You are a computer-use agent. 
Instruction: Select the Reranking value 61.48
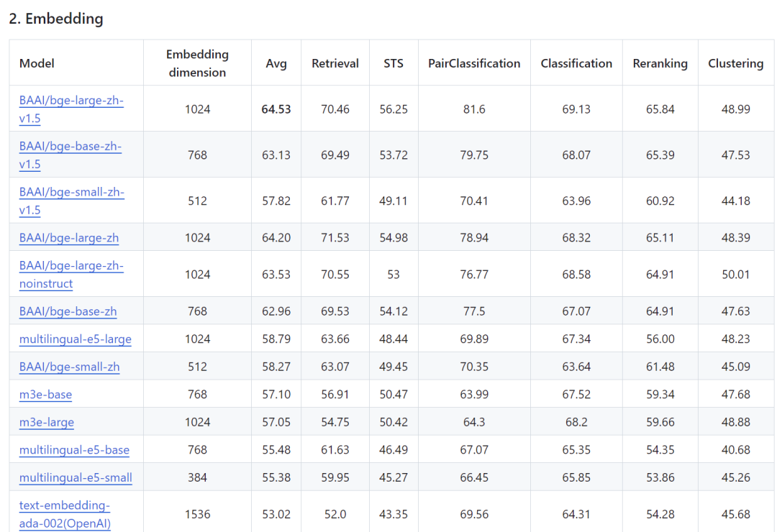(660, 367)
